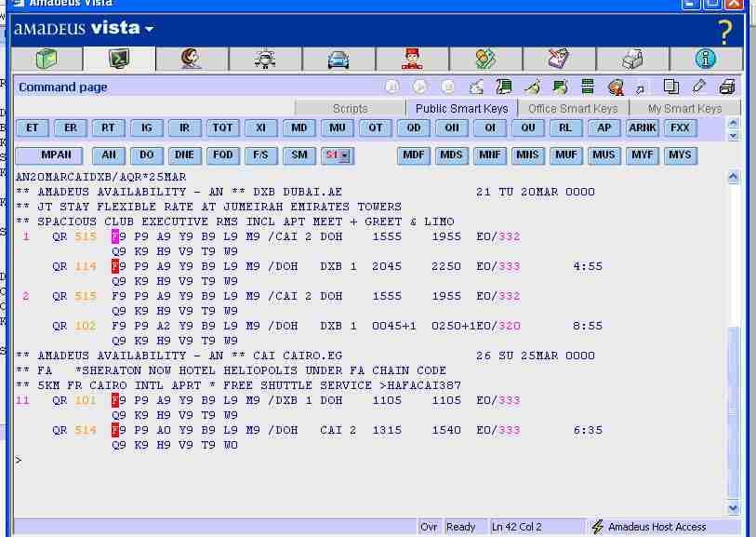Open the fares money icon
The image size is (756, 537).
coord(485,59)
